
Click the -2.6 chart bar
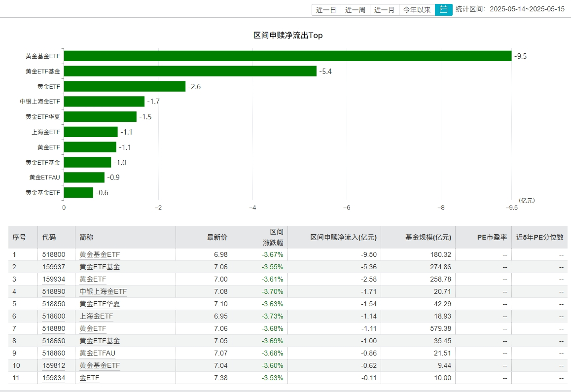tap(125, 86)
